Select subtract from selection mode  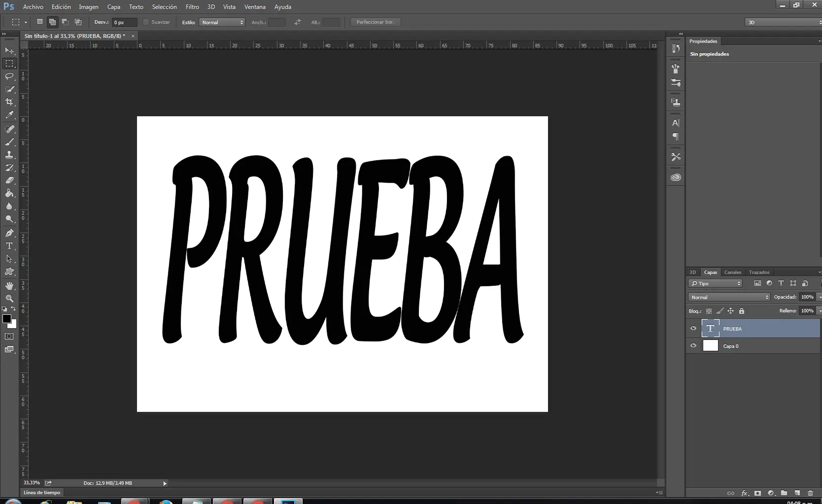coord(65,22)
